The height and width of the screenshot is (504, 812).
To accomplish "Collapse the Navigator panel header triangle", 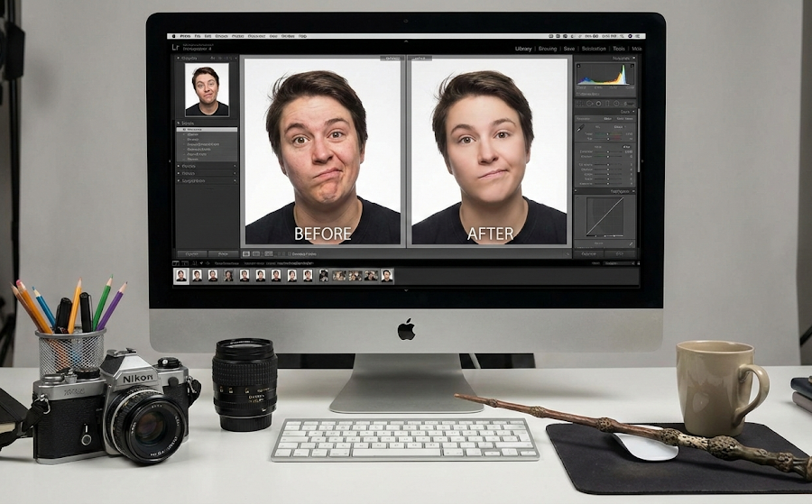I will point(178,58).
